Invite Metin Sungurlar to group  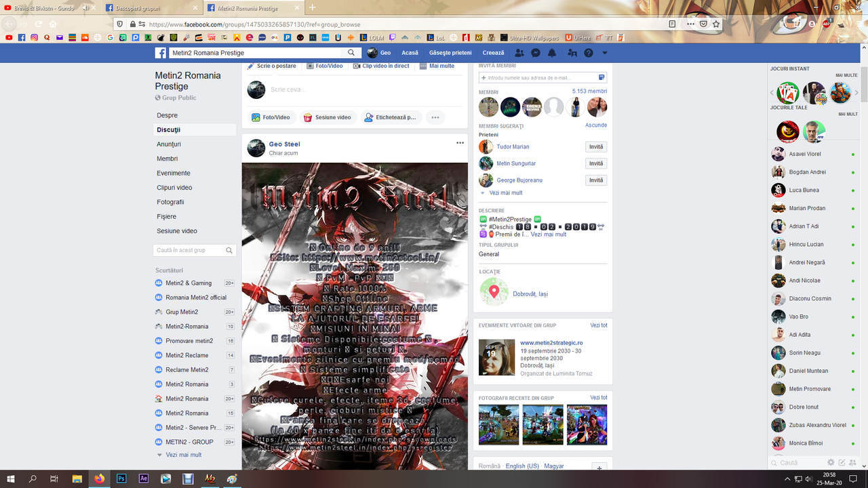pos(596,163)
